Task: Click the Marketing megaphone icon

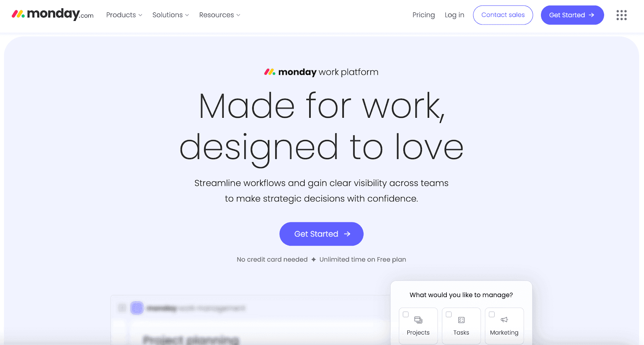Action: 504,320
